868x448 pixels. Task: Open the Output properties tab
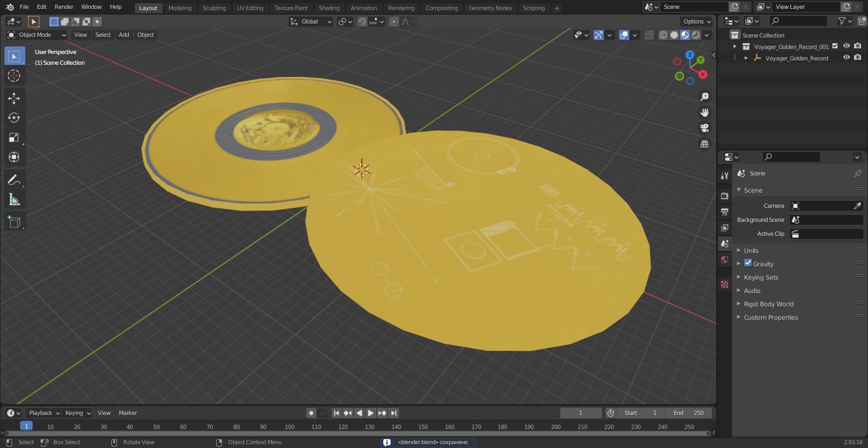click(724, 212)
